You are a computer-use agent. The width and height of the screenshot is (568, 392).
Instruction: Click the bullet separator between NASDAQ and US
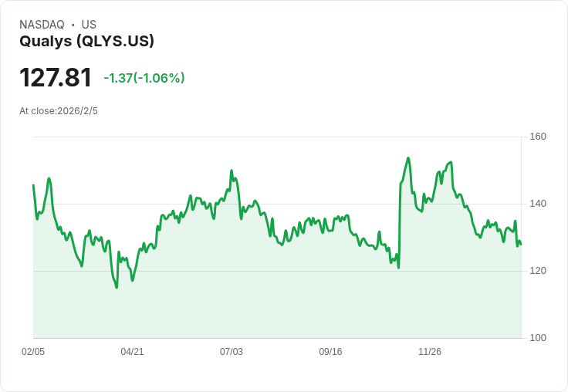[73, 25]
